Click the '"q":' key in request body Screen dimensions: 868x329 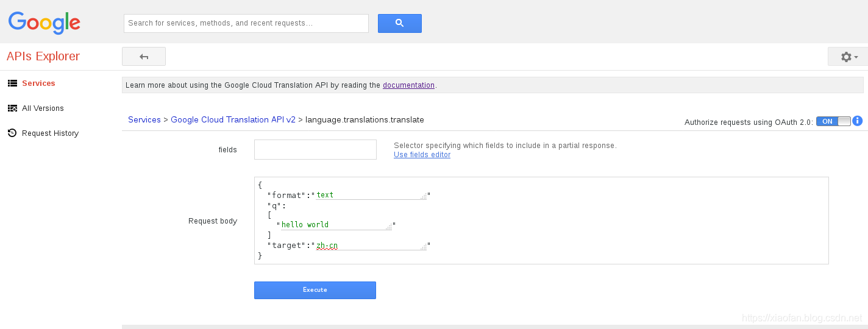click(277, 206)
